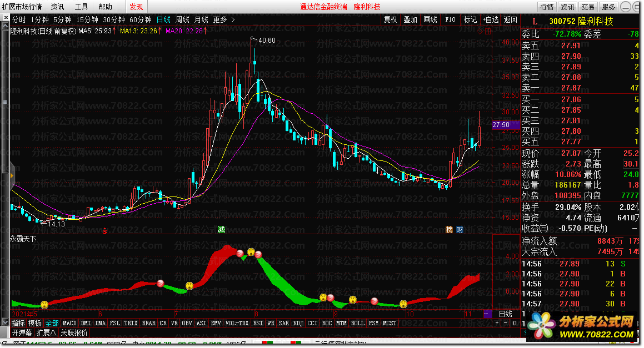Switch to 60分钟 period
Screen dimensions: 644x348
coord(141,19)
